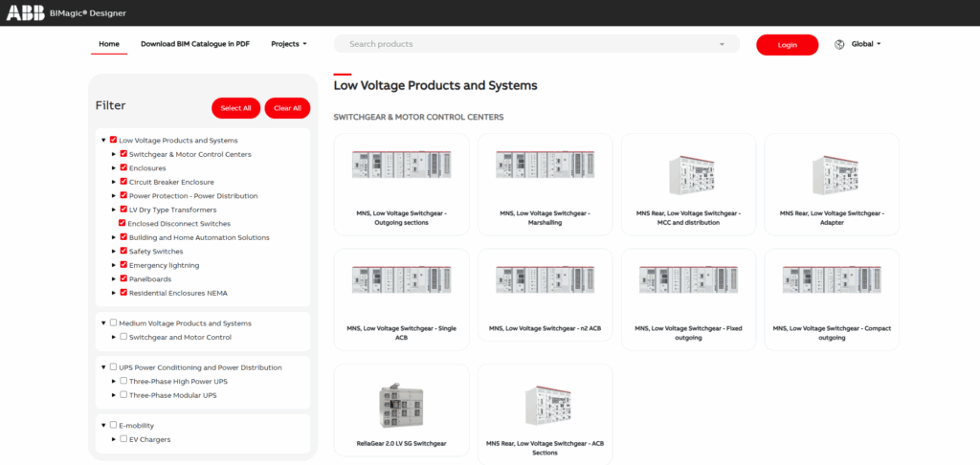This screenshot has height=465, width=980.
Task: Click Emergency lightning filter label
Action: 165,265
